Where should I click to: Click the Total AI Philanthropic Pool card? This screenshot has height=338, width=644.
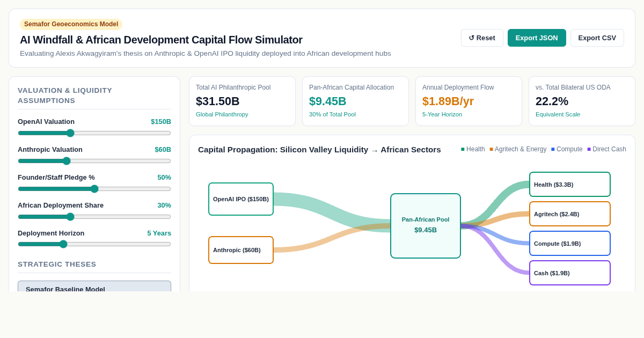[242, 101]
